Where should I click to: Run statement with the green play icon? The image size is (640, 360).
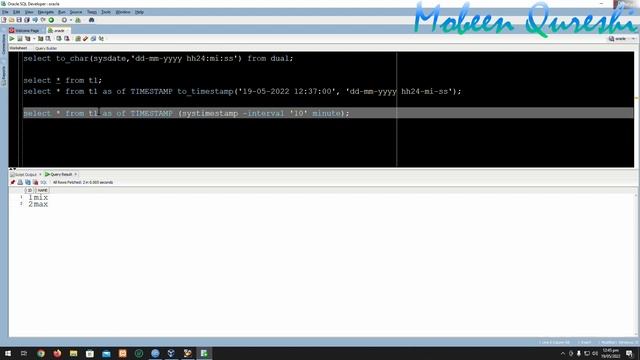click(x=12, y=39)
